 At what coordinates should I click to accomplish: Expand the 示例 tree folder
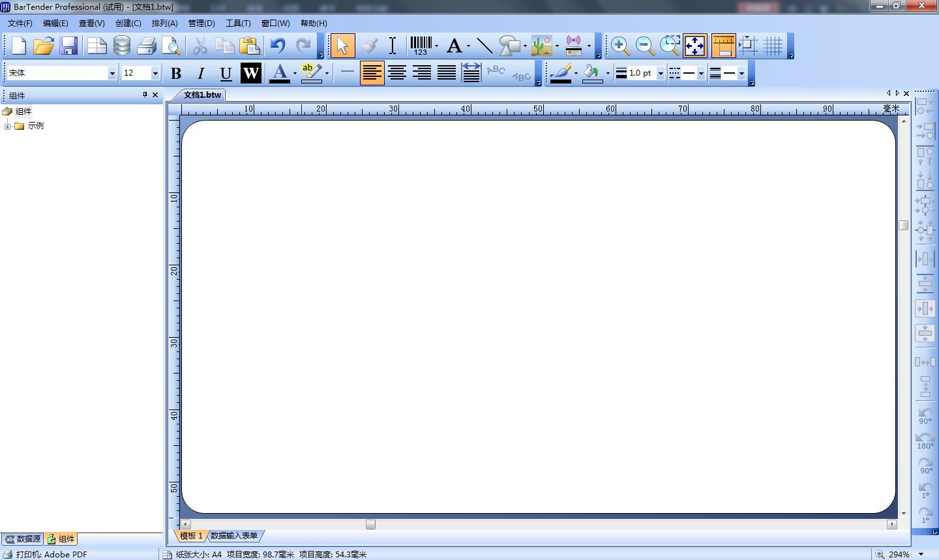tap(8, 126)
